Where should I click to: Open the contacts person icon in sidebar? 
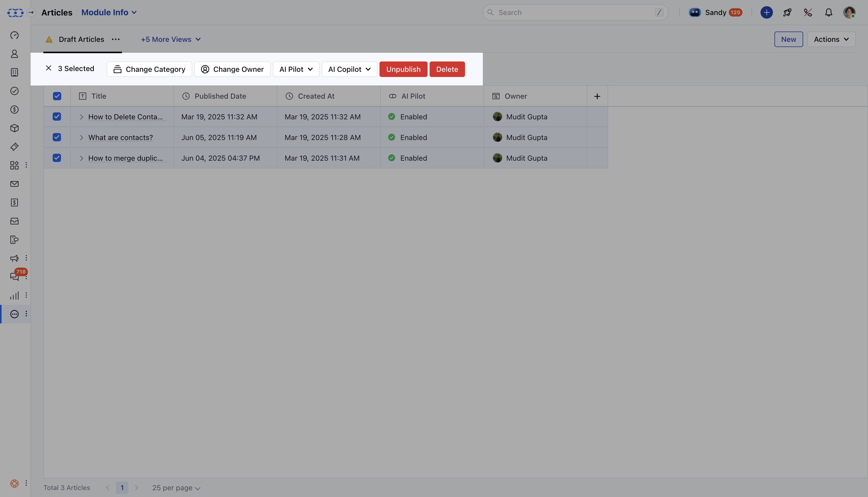[14, 54]
